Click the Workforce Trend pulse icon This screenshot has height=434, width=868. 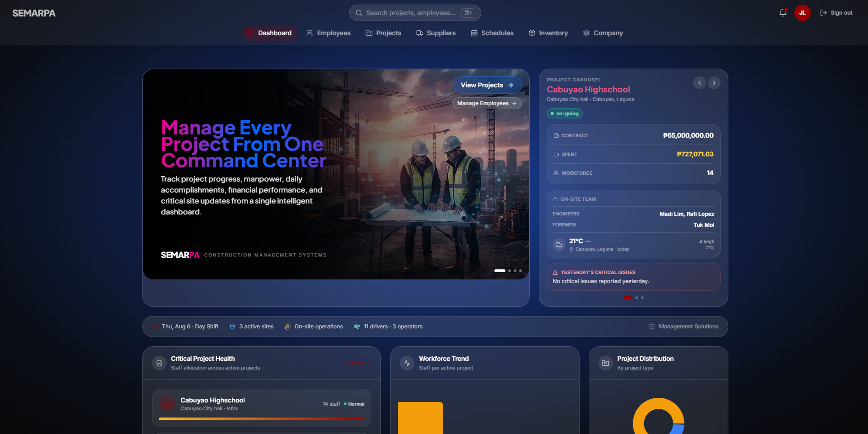click(x=407, y=363)
